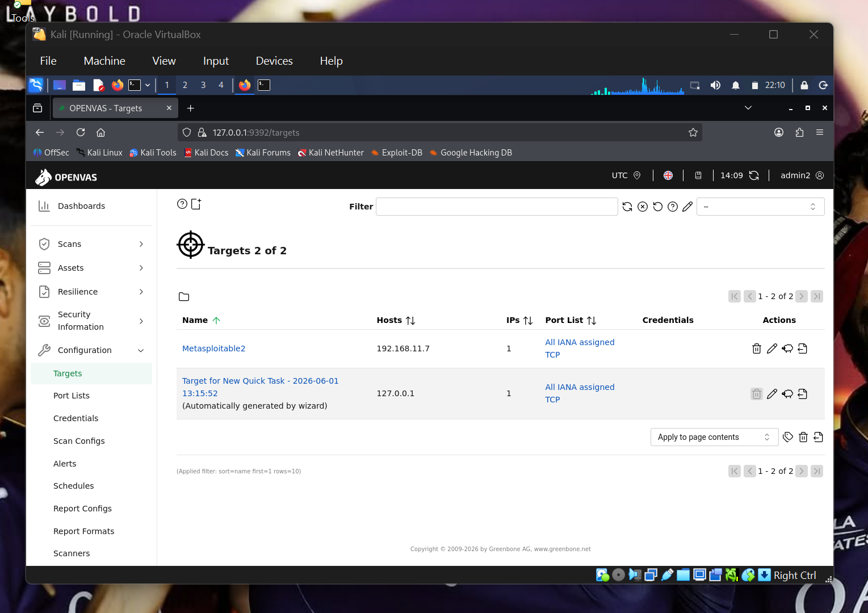Open the user manual icon in header
This screenshot has width=868, height=613.
pyautogui.click(x=698, y=175)
